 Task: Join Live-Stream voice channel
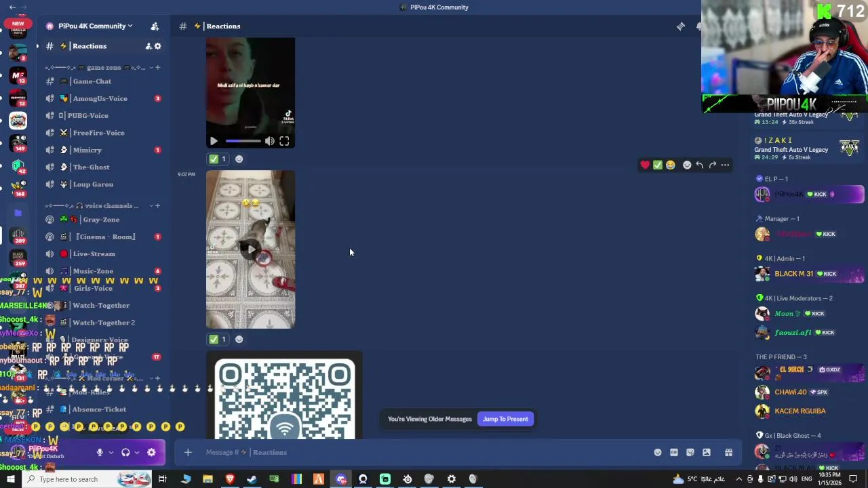click(103, 253)
